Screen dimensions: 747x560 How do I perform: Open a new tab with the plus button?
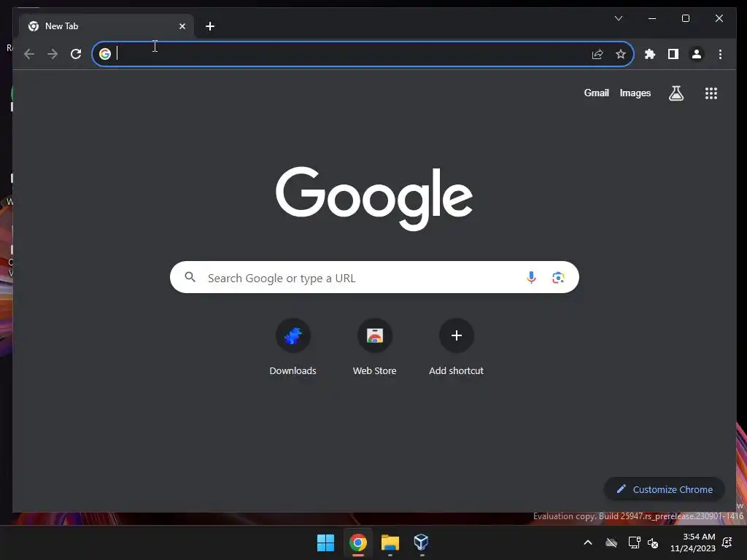(x=210, y=26)
